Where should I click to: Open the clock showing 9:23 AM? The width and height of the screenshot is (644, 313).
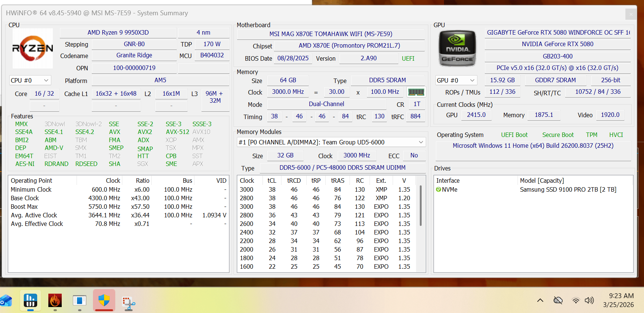618,300
